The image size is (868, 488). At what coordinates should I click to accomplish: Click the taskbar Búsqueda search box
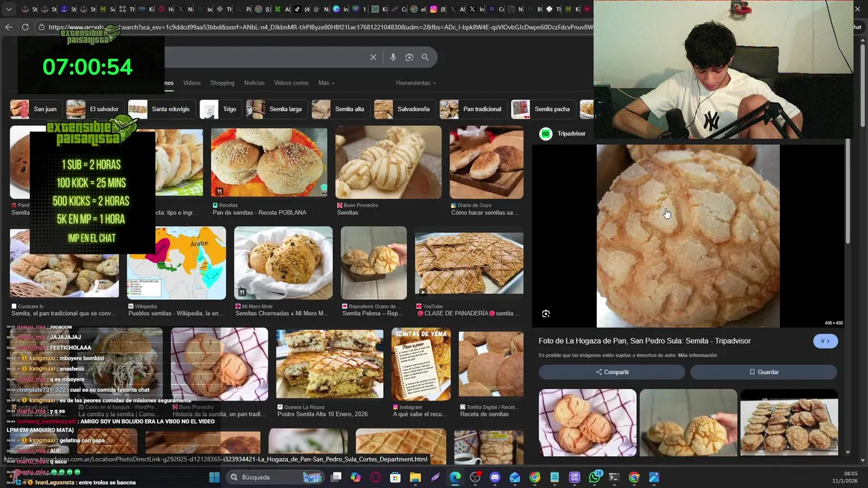(275, 477)
